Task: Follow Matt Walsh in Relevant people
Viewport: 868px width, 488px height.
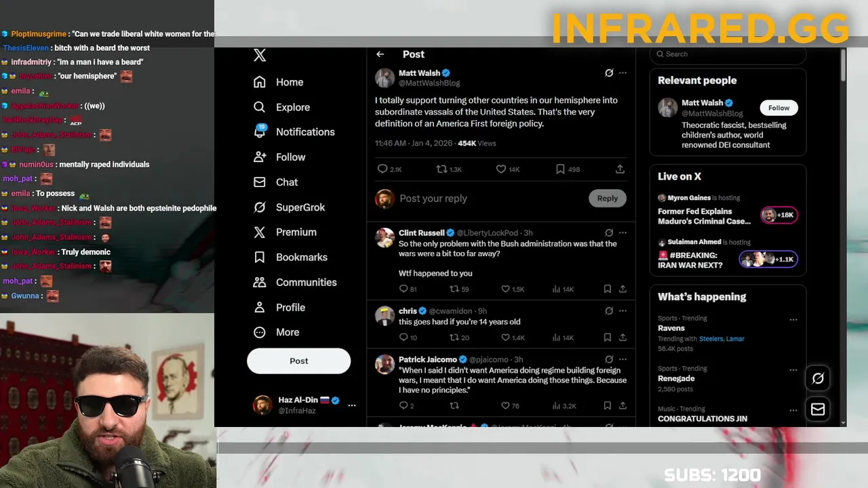Action: click(778, 108)
